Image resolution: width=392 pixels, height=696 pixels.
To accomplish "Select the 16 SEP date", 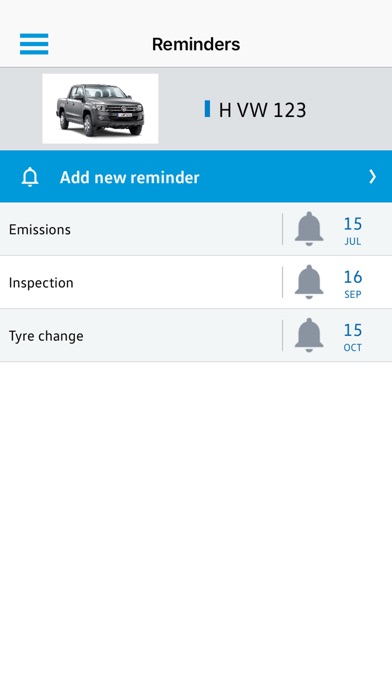I will click(x=353, y=284).
